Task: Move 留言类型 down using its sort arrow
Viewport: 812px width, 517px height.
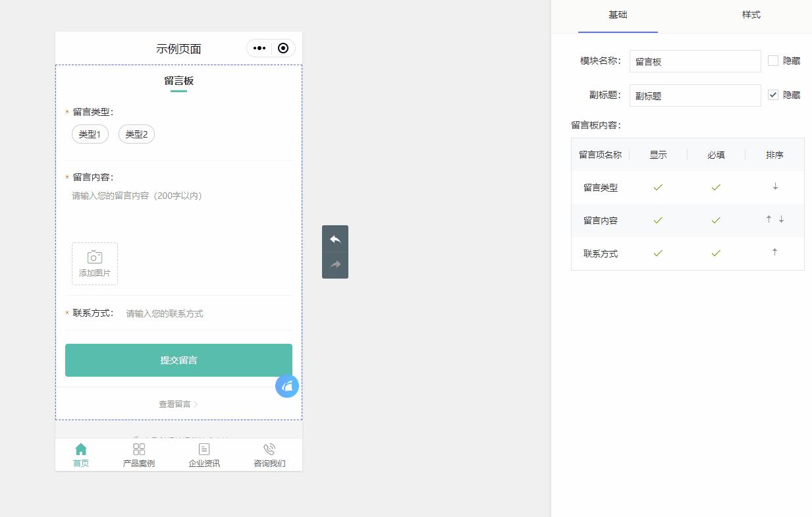Action: (775, 187)
